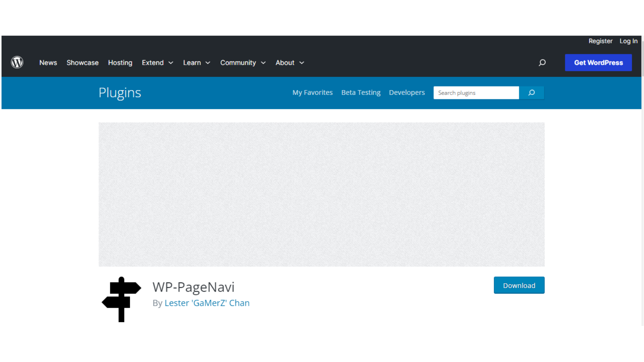The image size is (644, 362).
Task: Submit plugin search with magnifier button
Action: (532, 93)
